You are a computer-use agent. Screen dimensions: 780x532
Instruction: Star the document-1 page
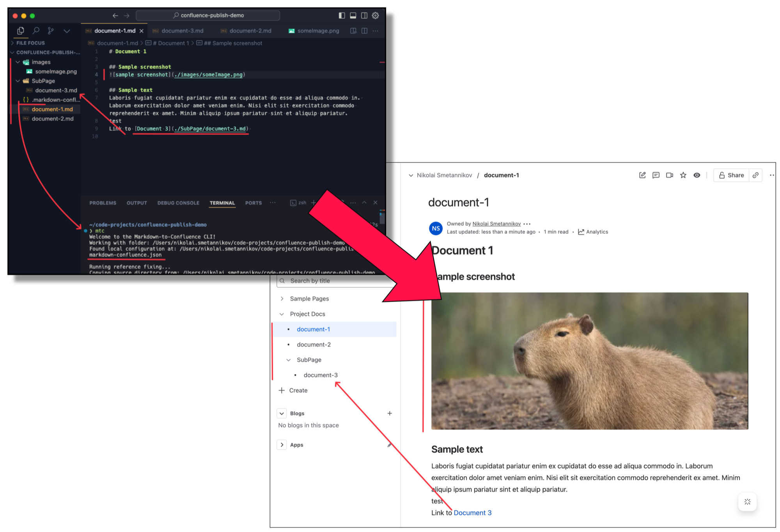[683, 175]
